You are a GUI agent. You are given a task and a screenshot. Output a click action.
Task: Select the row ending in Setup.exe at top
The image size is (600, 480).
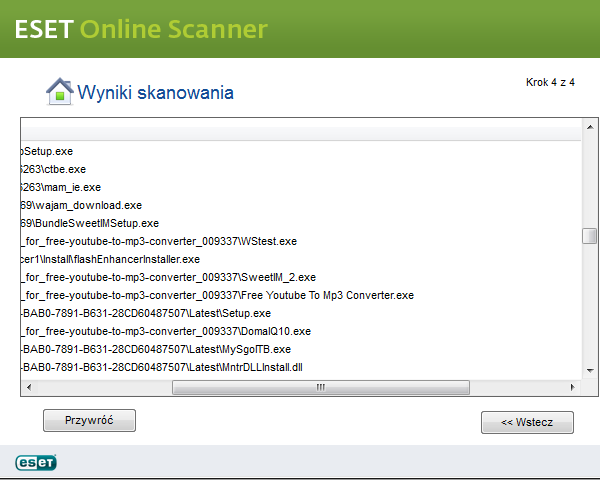click(302, 151)
